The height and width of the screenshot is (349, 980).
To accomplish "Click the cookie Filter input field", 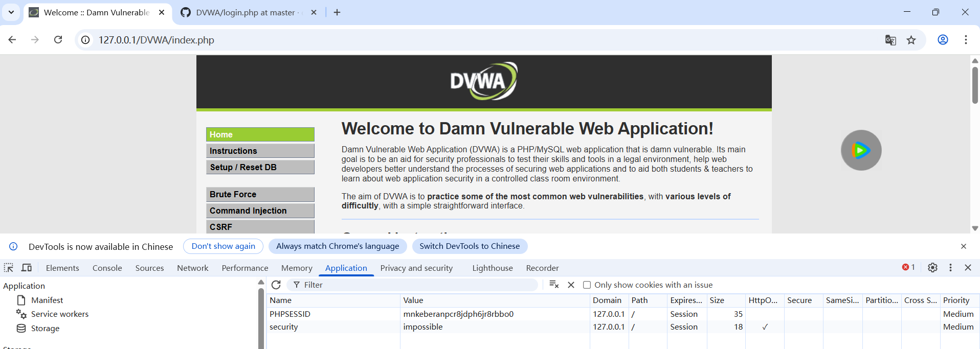I will [x=413, y=285].
